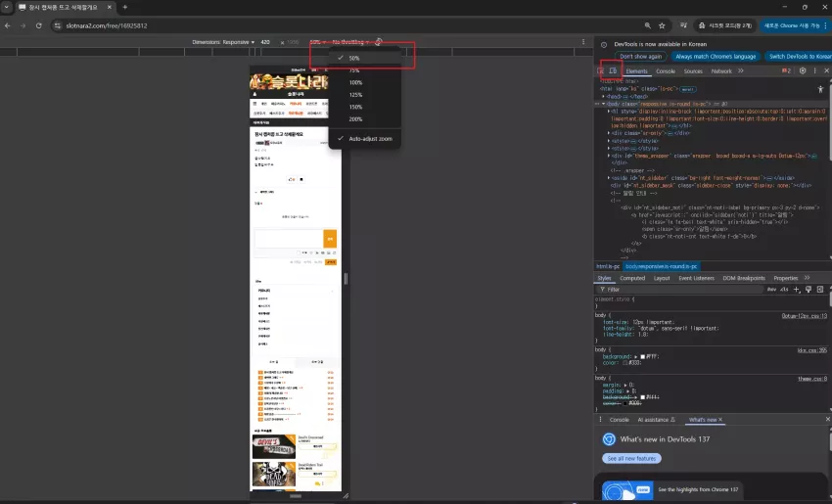Open the AI assistance drawer tab
832x504 pixels.
(657, 420)
